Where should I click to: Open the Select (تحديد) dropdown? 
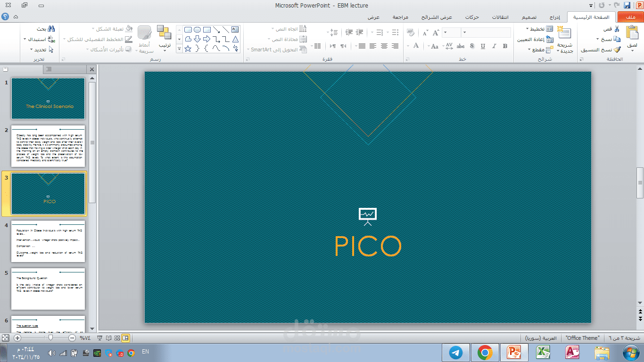point(32,49)
